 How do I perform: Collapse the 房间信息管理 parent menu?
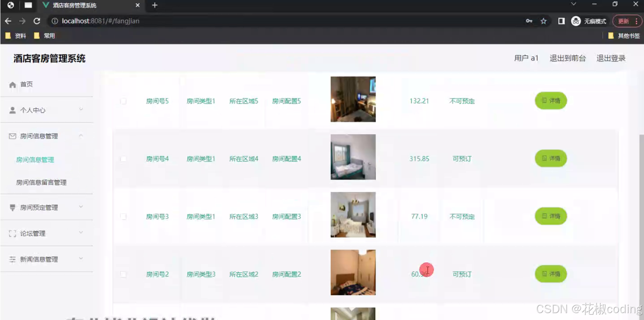(47, 136)
